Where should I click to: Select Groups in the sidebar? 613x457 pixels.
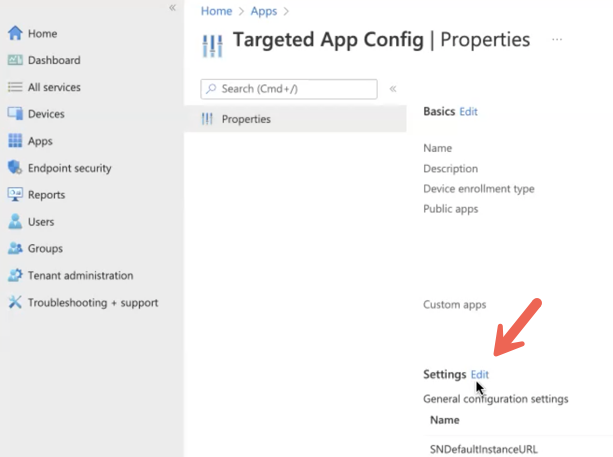click(x=45, y=249)
